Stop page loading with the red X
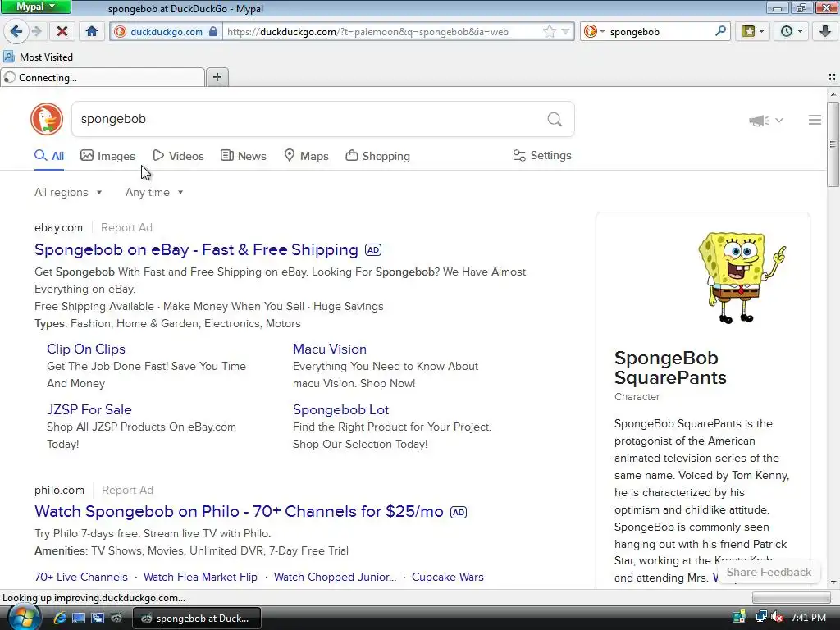 (x=62, y=31)
